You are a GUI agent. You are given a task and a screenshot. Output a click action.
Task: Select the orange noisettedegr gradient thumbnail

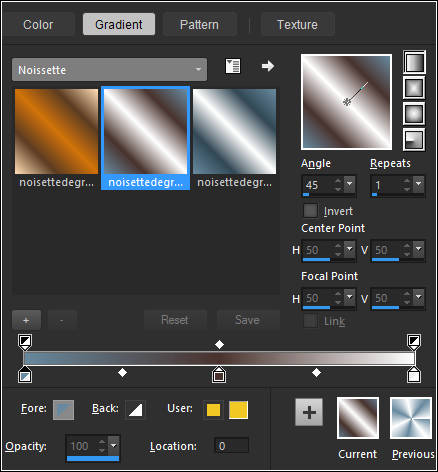(x=57, y=131)
